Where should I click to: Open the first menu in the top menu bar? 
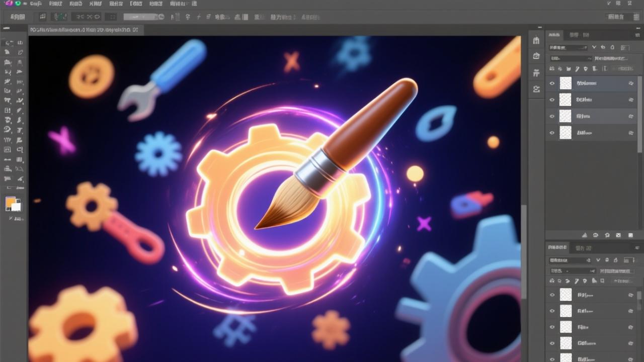coord(35,4)
